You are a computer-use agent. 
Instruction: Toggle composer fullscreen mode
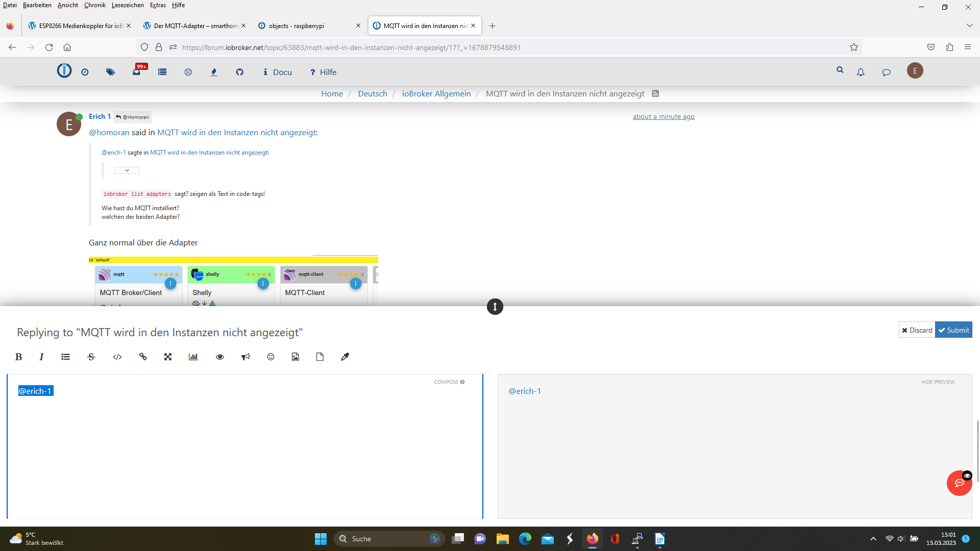pos(168,357)
